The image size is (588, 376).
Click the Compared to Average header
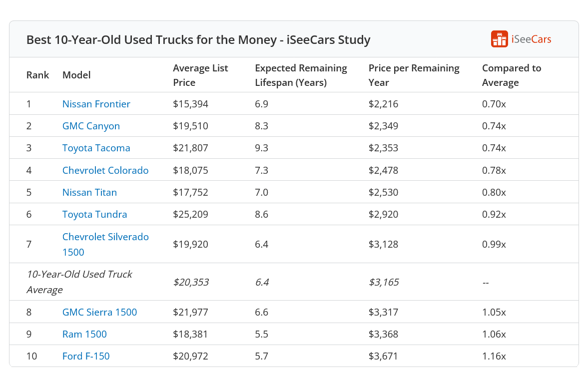pyautogui.click(x=511, y=75)
